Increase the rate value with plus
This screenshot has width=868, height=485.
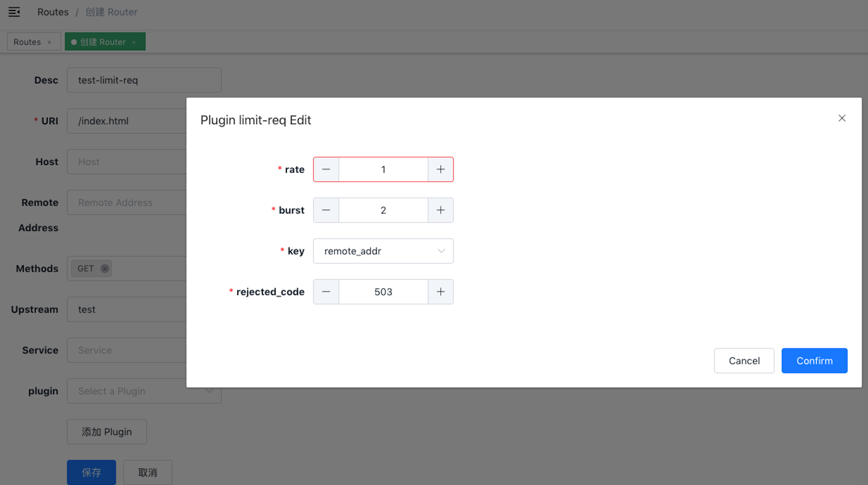click(440, 169)
